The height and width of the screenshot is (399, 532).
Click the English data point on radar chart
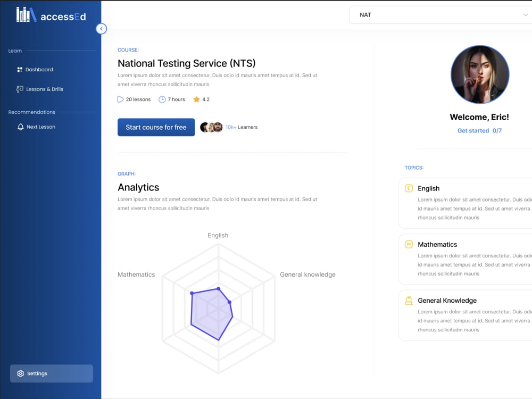219,289
